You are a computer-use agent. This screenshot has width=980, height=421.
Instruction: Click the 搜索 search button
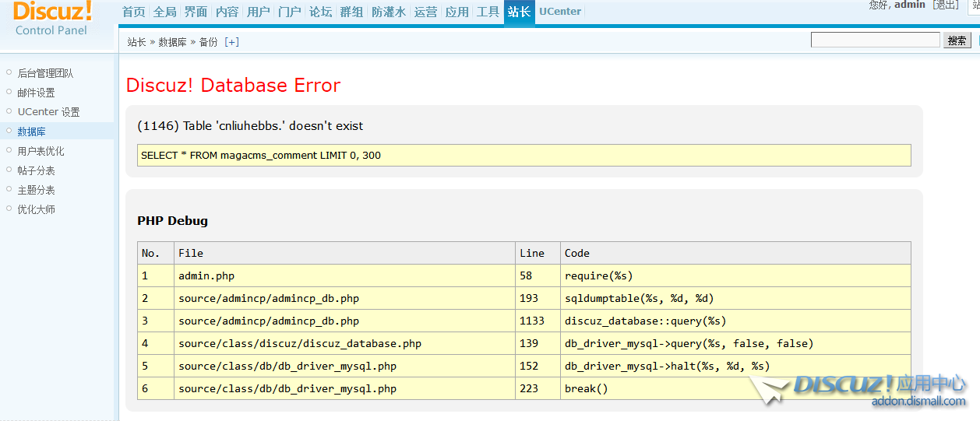(957, 40)
